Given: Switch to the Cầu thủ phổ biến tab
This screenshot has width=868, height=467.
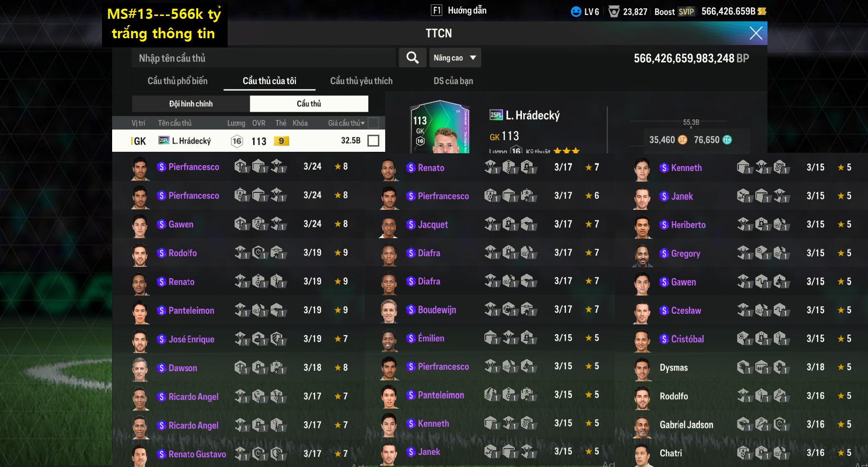Looking at the screenshot, I should click(x=177, y=81).
